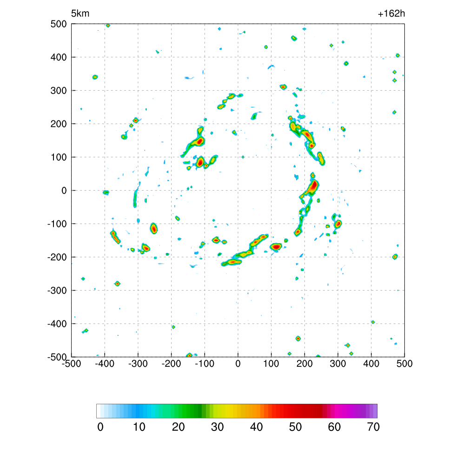
Task: Click the "5km" title label
Action: click(80, 13)
